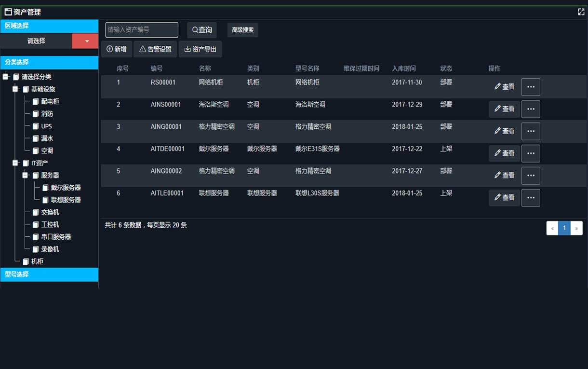Screen dimensions: 588x369
Task: Go to next page » button
Action: [x=576, y=228]
